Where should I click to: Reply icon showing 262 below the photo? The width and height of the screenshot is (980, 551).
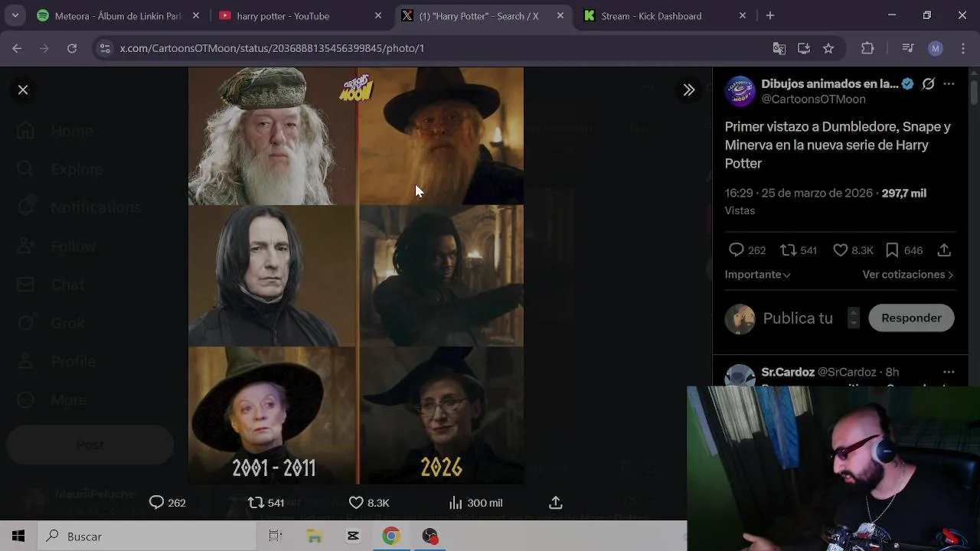point(156,502)
